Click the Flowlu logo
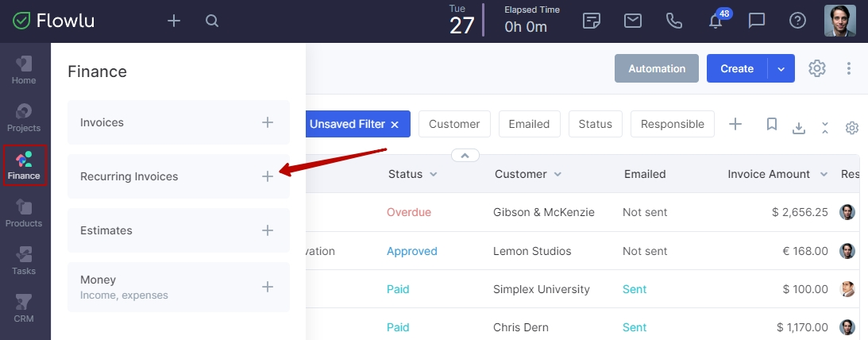This screenshot has width=868, height=340. coord(54,21)
